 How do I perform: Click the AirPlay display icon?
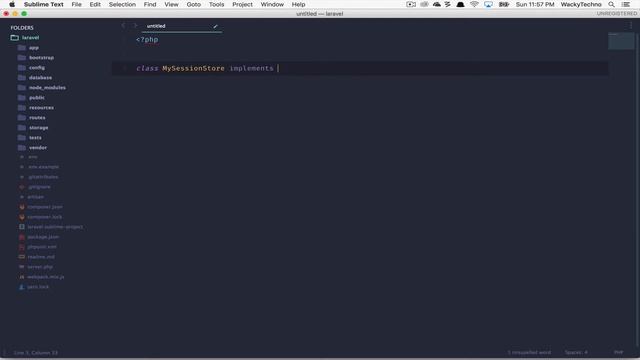[488, 4]
